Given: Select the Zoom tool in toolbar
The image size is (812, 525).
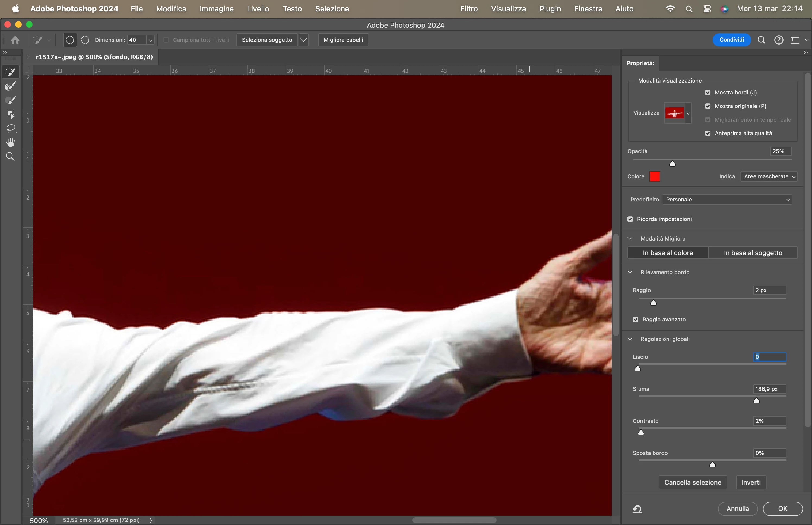Looking at the screenshot, I should 11,156.
